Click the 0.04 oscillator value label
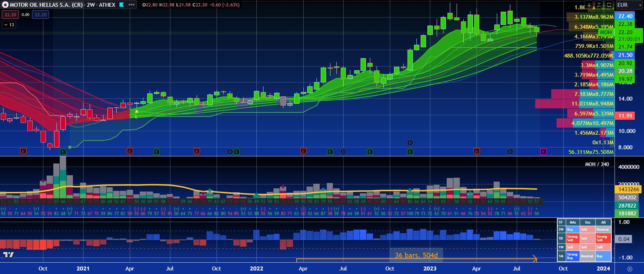 (624, 239)
